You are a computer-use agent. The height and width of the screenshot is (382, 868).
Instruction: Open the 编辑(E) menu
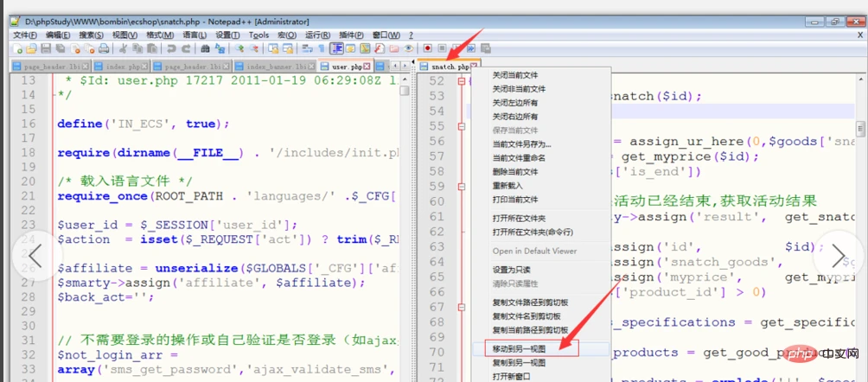coord(58,35)
